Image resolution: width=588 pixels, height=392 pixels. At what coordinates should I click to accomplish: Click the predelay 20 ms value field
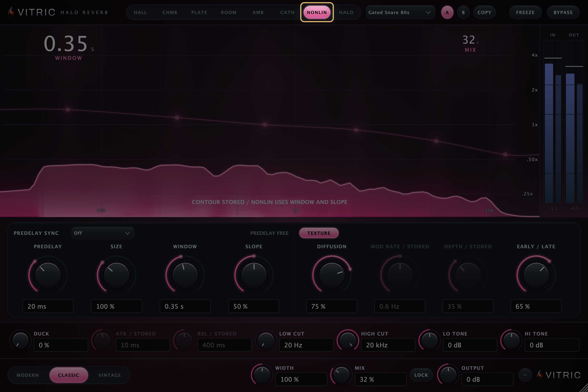coord(48,306)
